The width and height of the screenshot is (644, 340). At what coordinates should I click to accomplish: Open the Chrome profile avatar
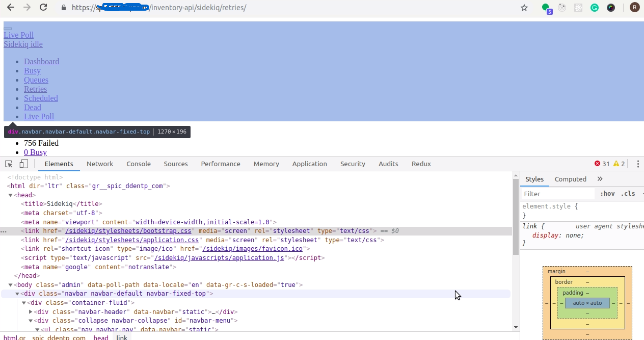click(634, 8)
